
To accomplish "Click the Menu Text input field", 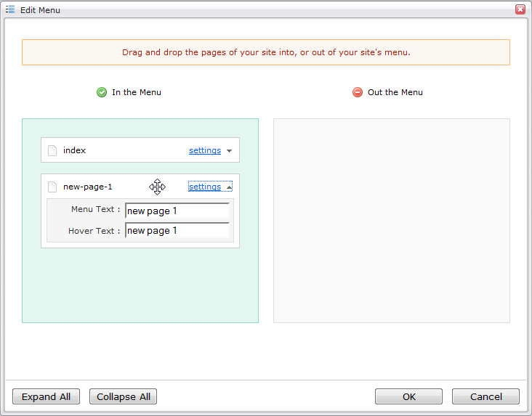I will pyautogui.click(x=177, y=211).
